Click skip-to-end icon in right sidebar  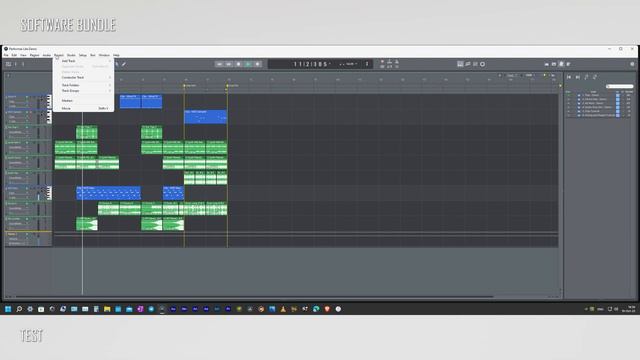578,77
